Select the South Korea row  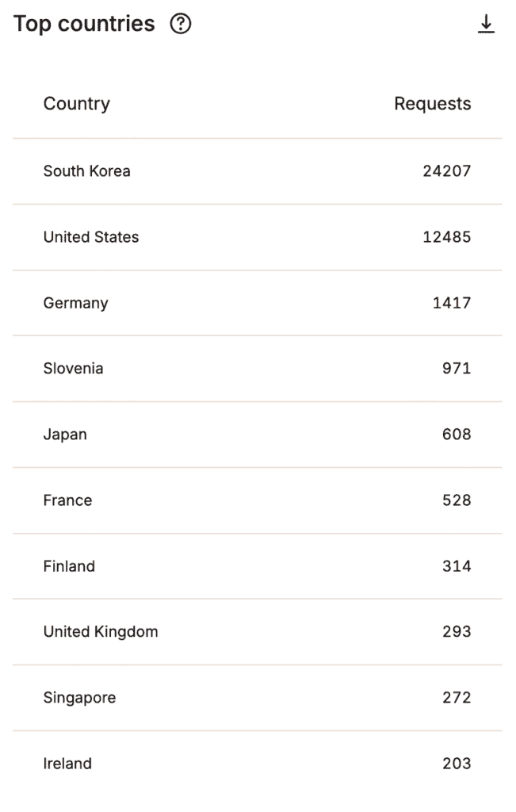[258, 171]
